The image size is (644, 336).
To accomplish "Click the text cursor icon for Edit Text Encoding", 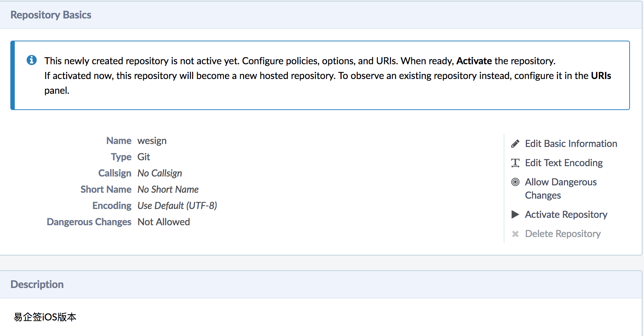I will (x=515, y=163).
